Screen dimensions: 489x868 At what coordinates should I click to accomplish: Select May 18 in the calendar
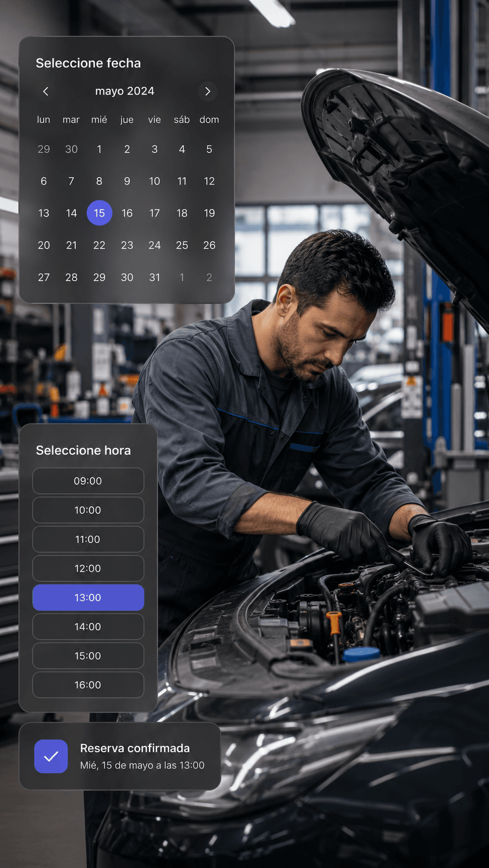tap(182, 213)
